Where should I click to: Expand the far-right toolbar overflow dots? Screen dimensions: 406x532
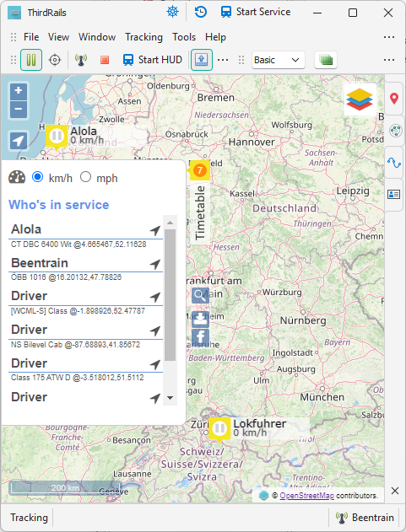[389, 60]
